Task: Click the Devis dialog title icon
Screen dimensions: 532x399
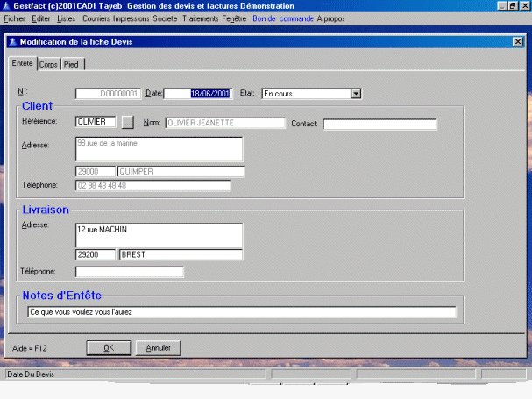Action: point(12,41)
